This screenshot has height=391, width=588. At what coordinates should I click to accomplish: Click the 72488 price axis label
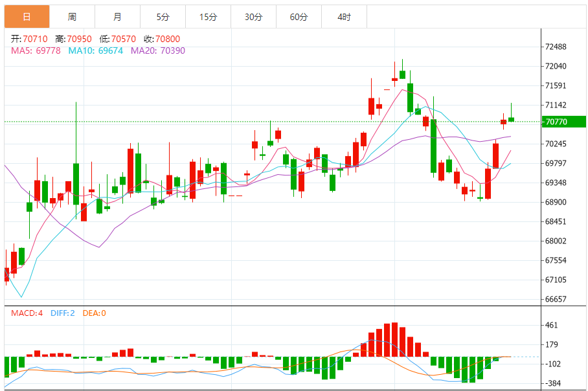[556, 47]
